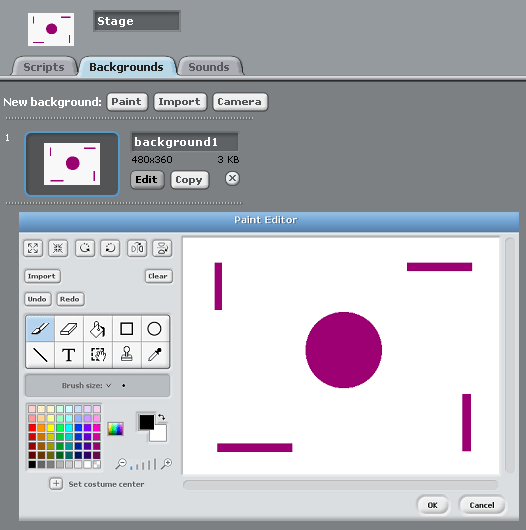
Task: Click the Set costume center button
Action: pyautogui.click(x=56, y=484)
